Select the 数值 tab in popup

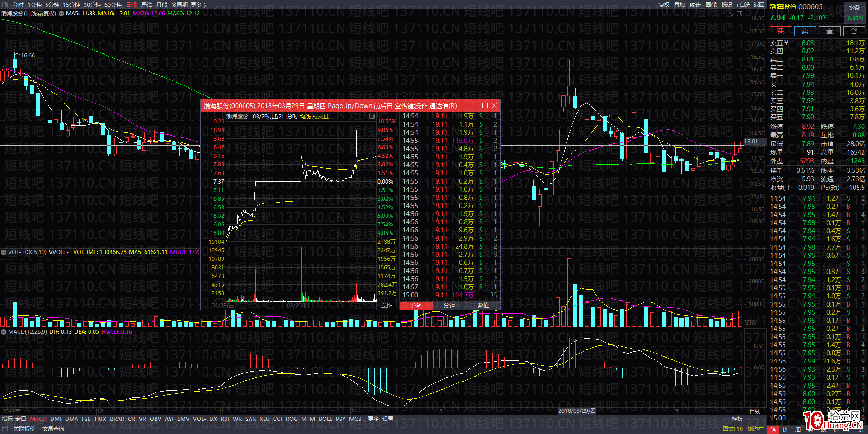[483, 306]
